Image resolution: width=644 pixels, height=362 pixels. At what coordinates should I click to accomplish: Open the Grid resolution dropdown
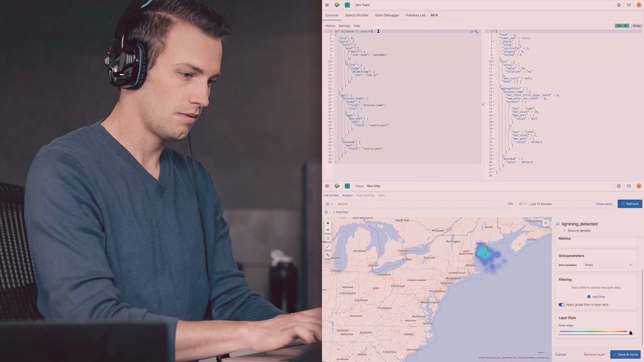[x=608, y=265]
